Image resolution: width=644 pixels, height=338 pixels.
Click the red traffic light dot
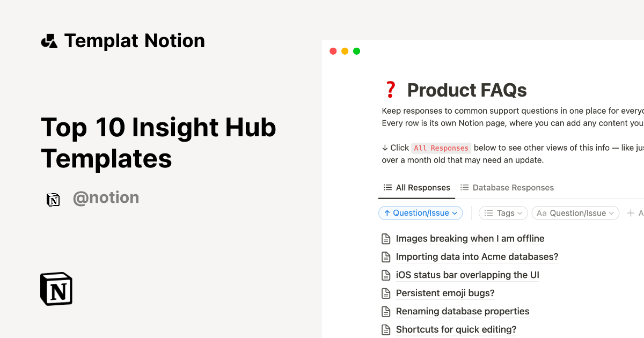[x=333, y=51]
